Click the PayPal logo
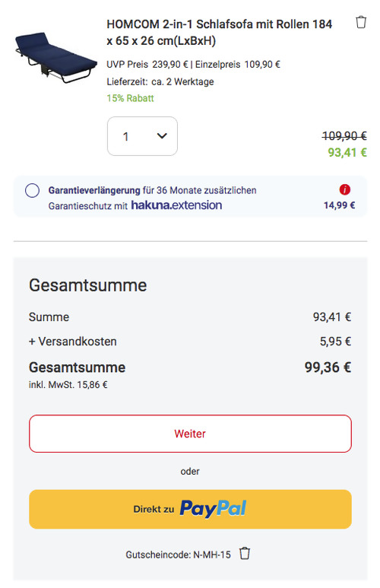380x588 pixels. point(213,509)
